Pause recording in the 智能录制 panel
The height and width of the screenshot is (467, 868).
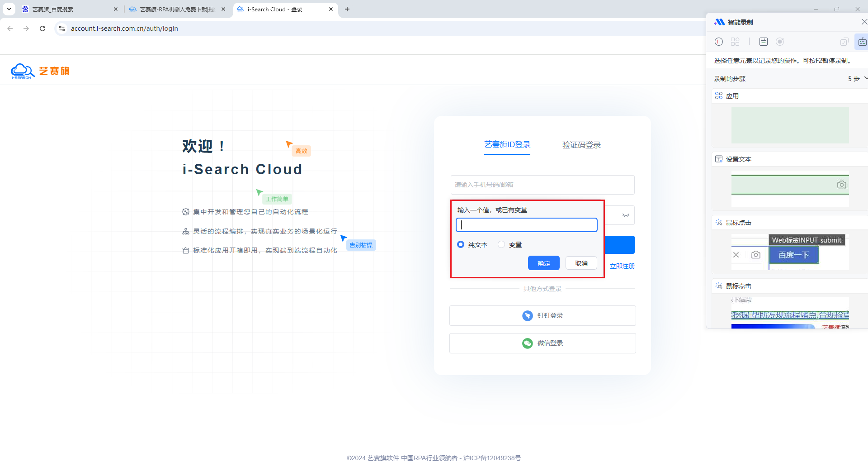tap(719, 42)
